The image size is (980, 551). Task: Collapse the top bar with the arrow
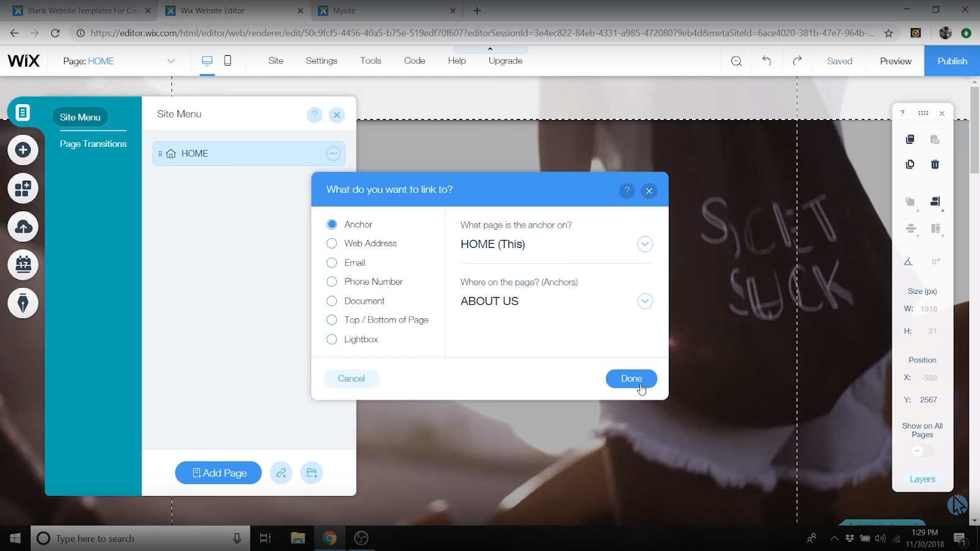[490, 49]
